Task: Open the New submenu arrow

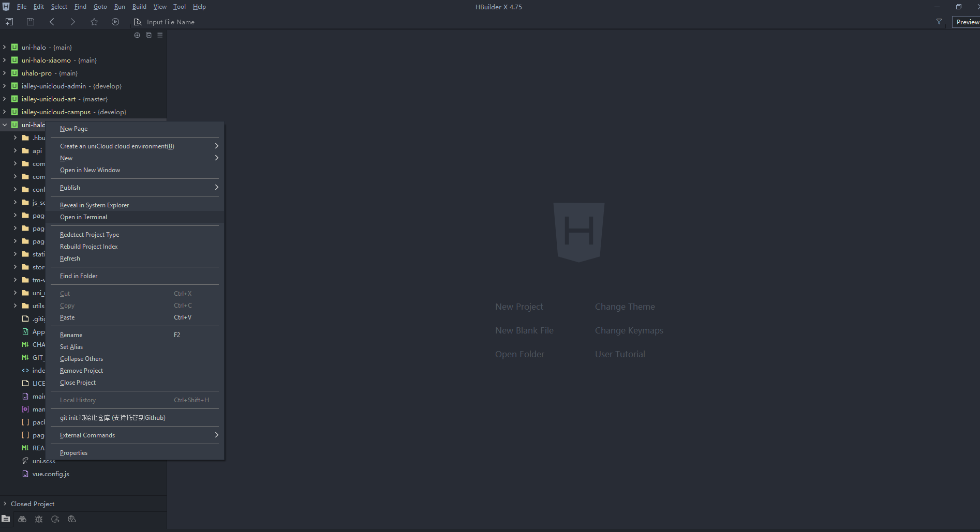Action: [216, 158]
